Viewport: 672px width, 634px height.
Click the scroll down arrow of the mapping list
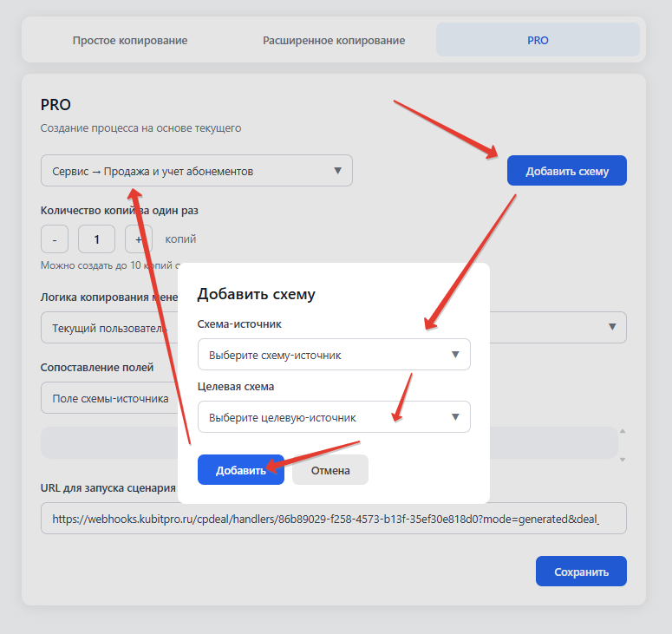coord(623,458)
